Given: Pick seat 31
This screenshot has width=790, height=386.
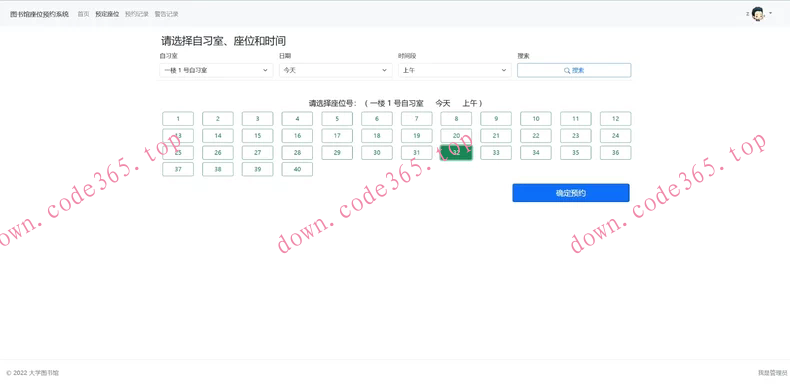Looking at the screenshot, I should click(x=417, y=153).
